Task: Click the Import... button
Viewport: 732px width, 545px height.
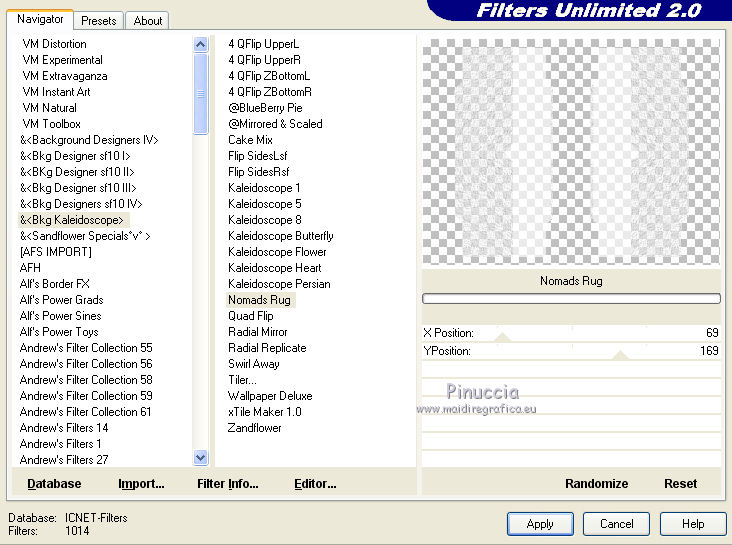Action: [x=141, y=483]
